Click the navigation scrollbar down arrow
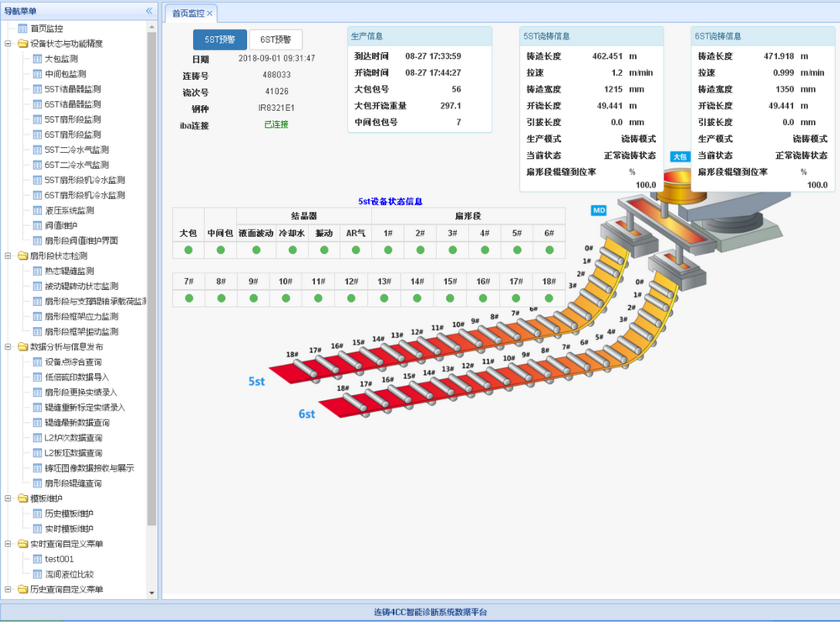 151,593
